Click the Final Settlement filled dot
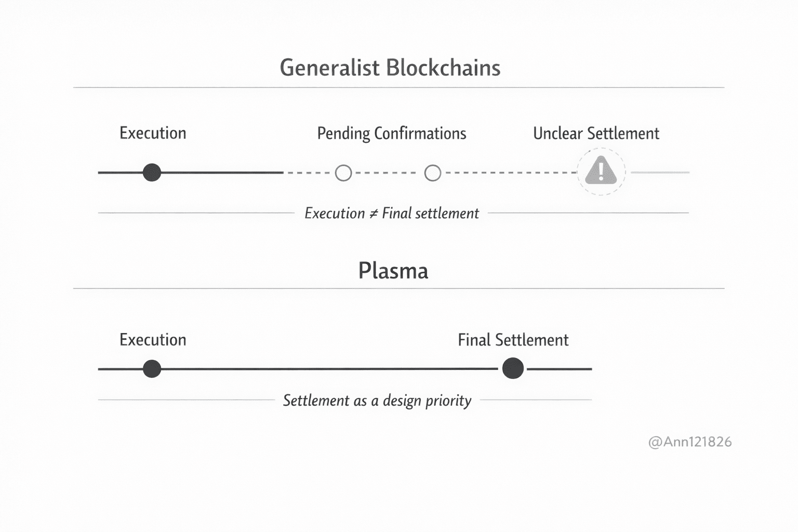 tap(513, 368)
